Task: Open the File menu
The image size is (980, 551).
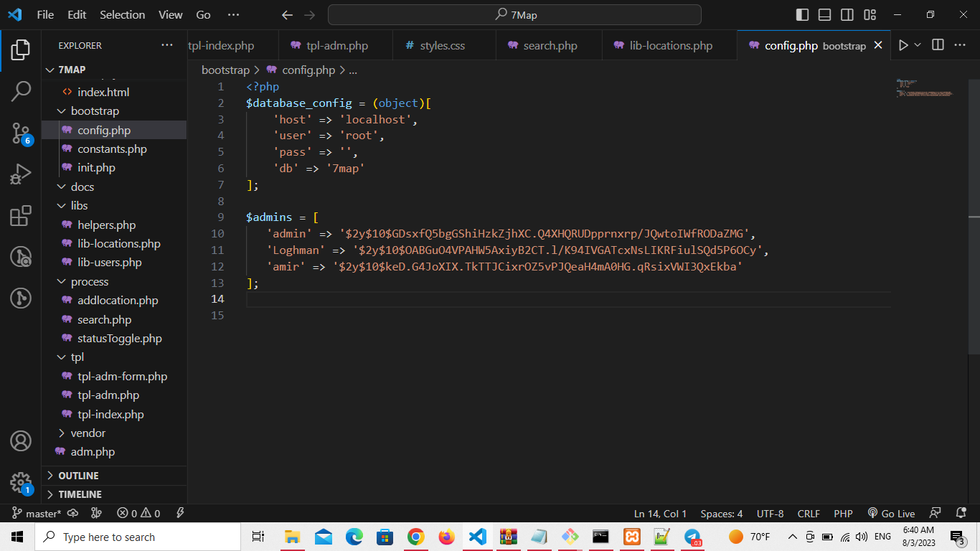Action: pyautogui.click(x=45, y=14)
